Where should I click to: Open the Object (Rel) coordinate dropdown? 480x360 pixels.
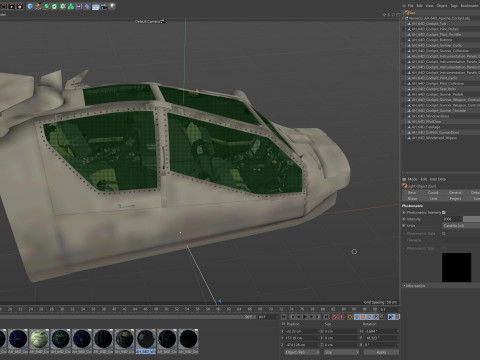tap(302, 352)
